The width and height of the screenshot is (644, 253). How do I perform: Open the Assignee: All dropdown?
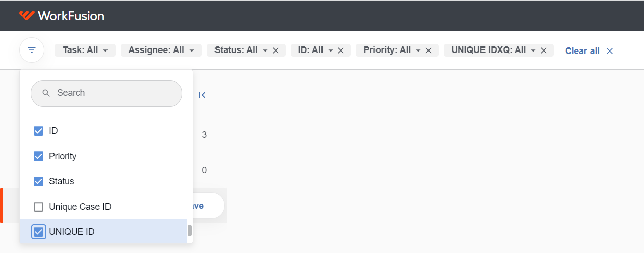pos(161,50)
